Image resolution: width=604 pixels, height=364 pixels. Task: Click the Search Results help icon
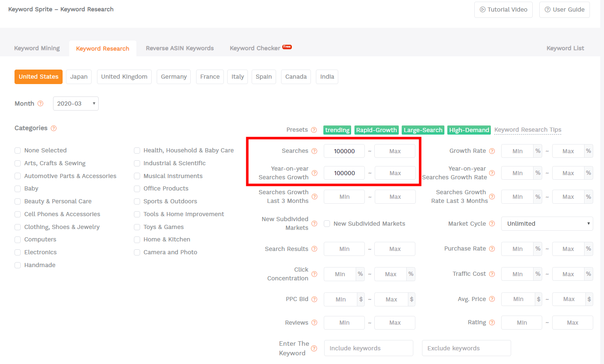314,249
